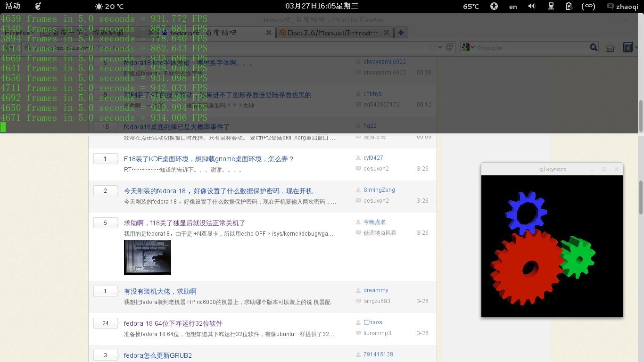Open the address bar history dropdown arrow
This screenshot has height=362, width=644.
tap(440, 47)
